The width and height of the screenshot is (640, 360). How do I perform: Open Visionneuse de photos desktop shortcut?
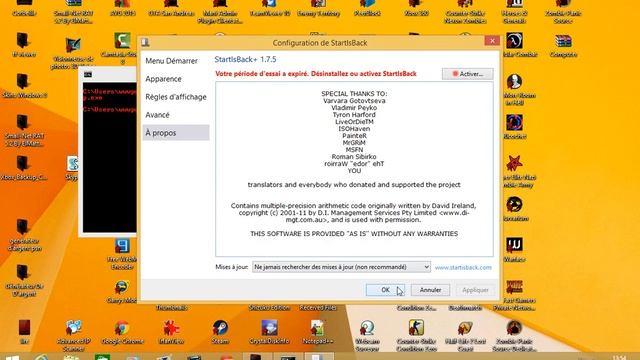click(x=73, y=53)
